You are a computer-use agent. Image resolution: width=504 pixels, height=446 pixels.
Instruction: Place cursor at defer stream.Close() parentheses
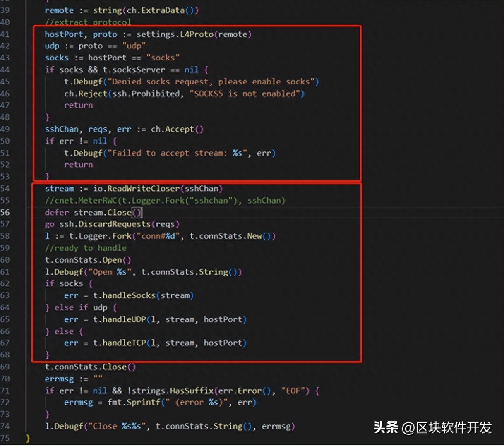[x=137, y=213]
